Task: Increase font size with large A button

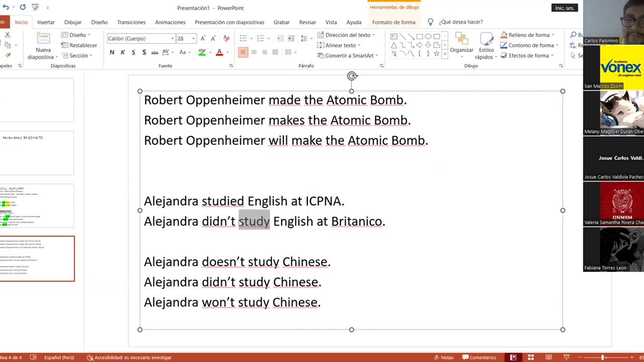Action: pyautogui.click(x=203, y=38)
